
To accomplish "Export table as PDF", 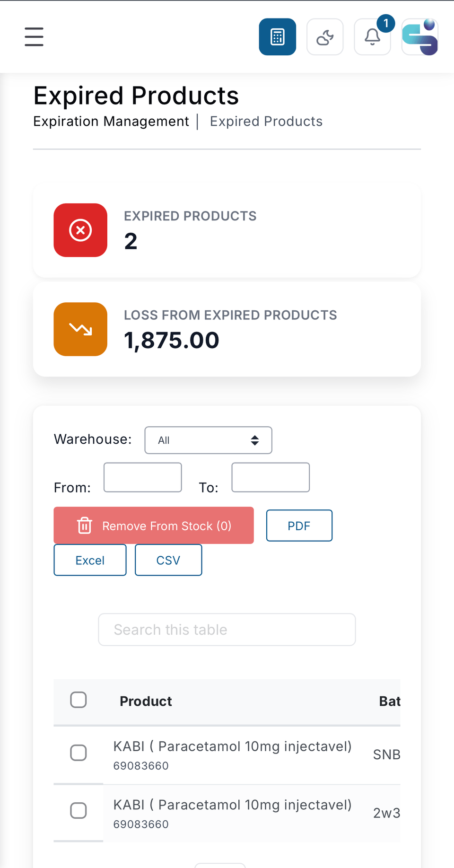I will [x=299, y=526].
